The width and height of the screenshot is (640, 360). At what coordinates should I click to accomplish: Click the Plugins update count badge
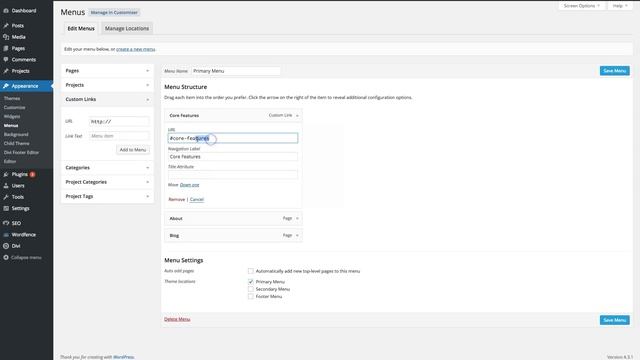tap(32, 174)
